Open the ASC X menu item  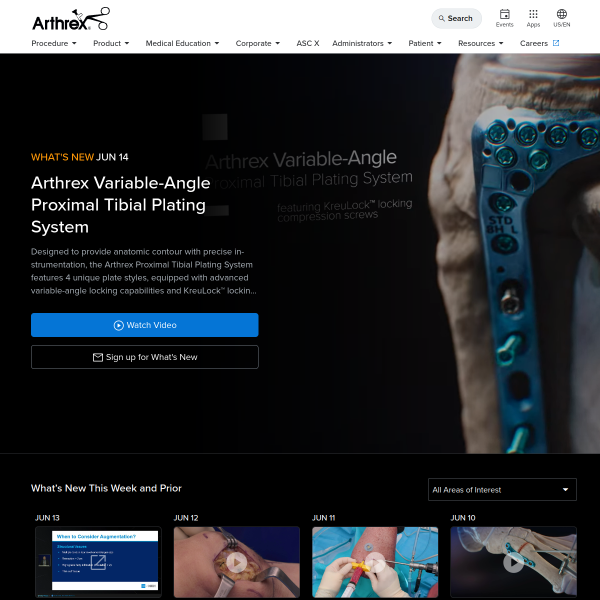click(x=308, y=43)
